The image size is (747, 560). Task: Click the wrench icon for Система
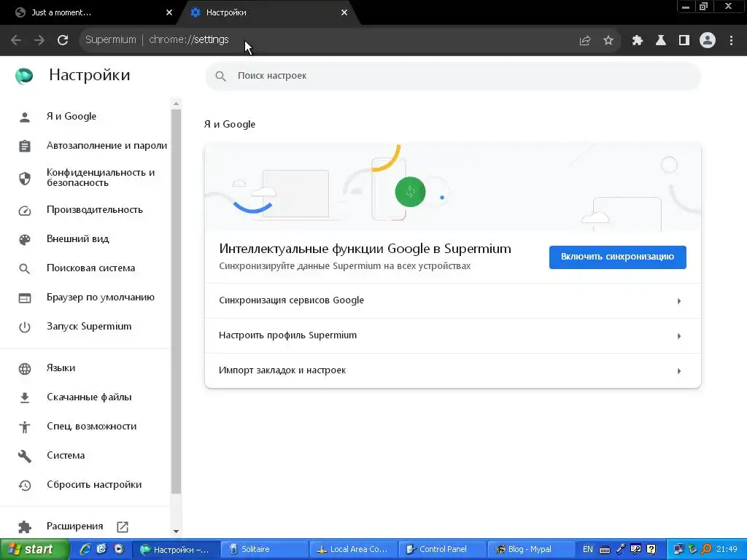pyautogui.click(x=25, y=456)
